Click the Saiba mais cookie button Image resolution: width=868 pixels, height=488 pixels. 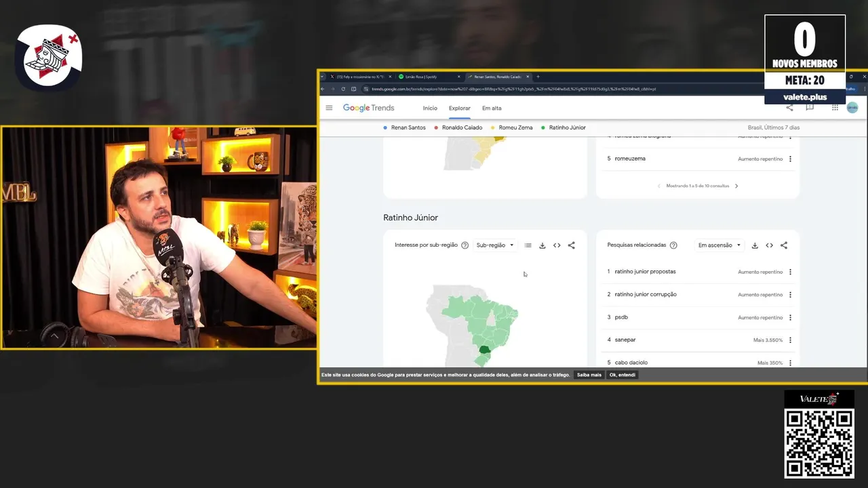[589, 375]
